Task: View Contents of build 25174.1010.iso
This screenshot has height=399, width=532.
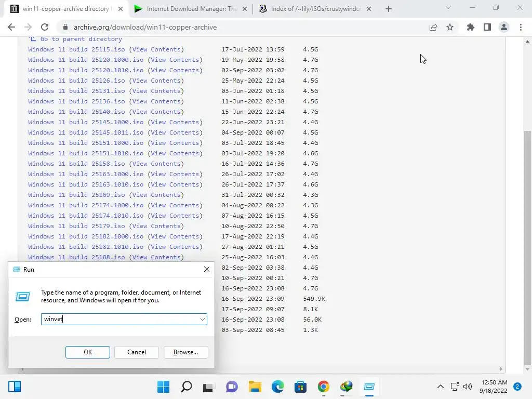Action: coord(175,216)
